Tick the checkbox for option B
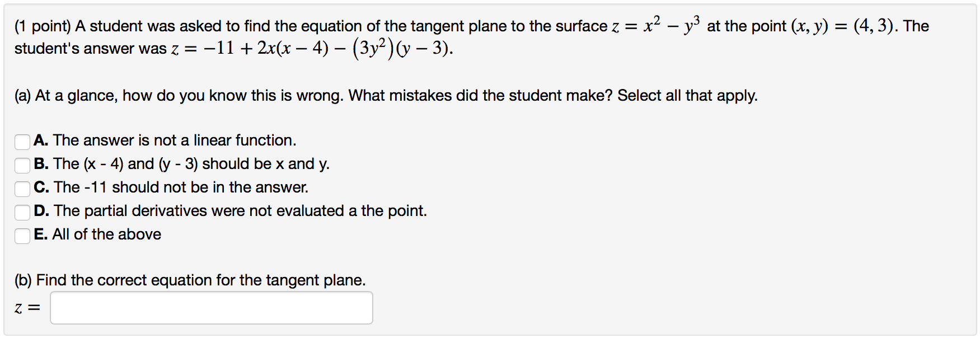980x338 pixels. 22,165
